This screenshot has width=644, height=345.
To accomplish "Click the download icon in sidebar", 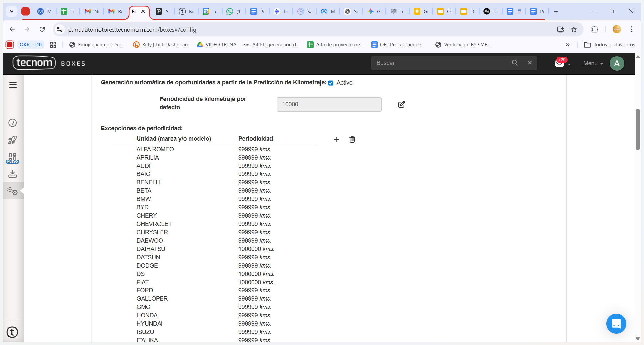I will click(x=13, y=174).
